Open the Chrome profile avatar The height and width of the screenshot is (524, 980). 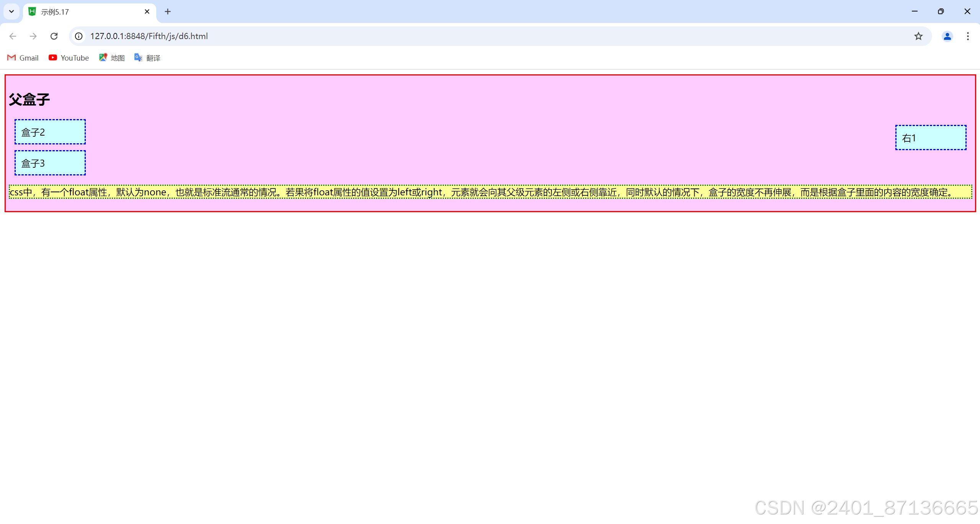pos(947,36)
